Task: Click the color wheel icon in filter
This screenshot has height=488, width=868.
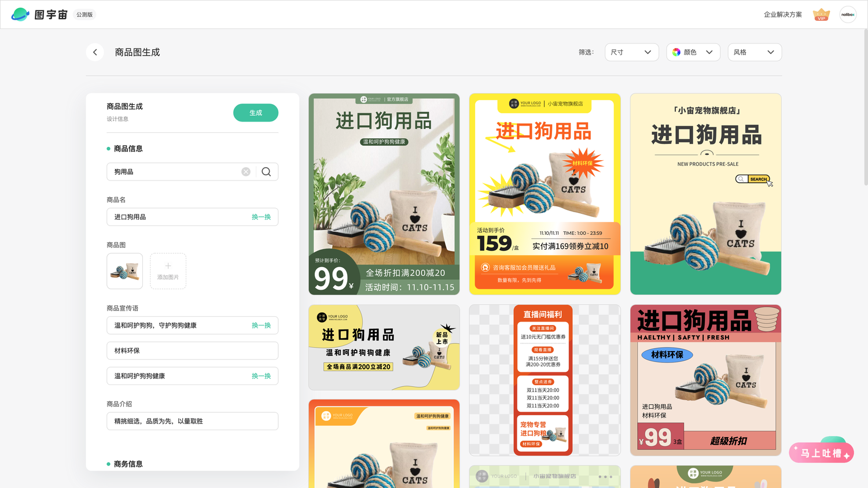Action: click(x=676, y=52)
